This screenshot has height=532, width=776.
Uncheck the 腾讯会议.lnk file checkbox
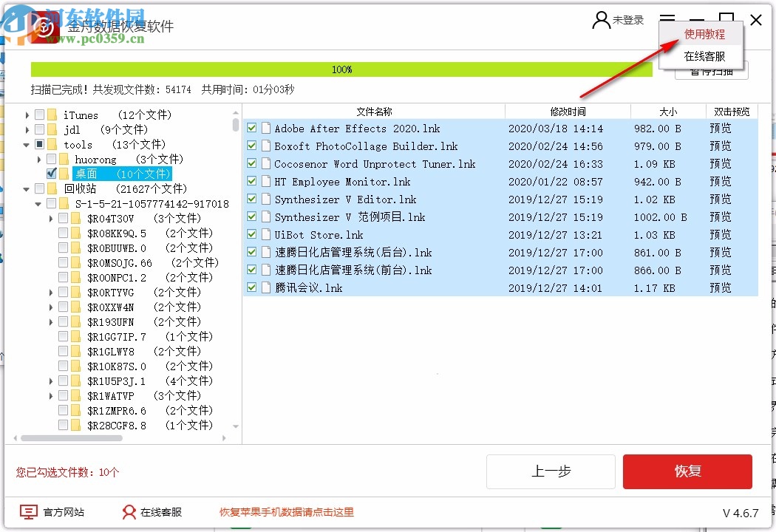pyautogui.click(x=251, y=288)
